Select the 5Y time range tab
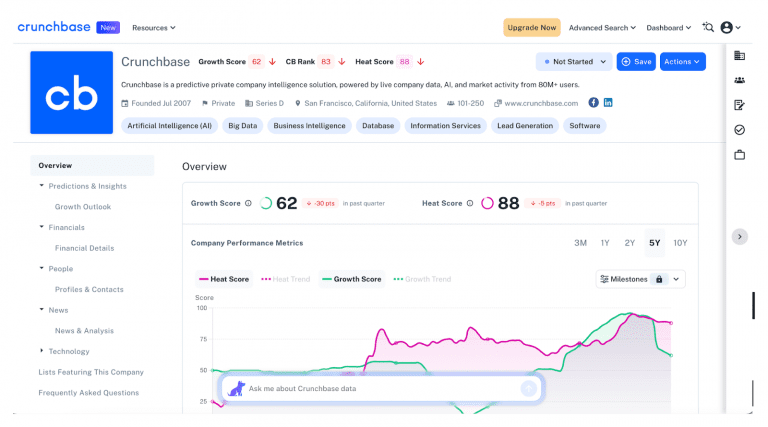 (x=654, y=243)
